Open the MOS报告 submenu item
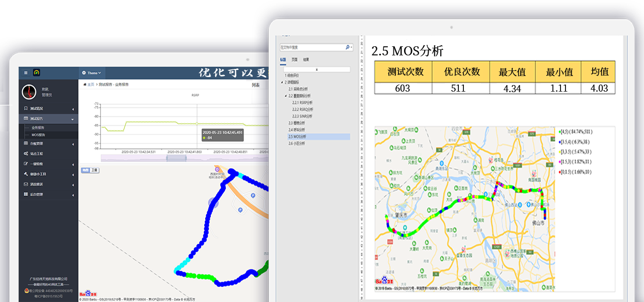 [38, 135]
